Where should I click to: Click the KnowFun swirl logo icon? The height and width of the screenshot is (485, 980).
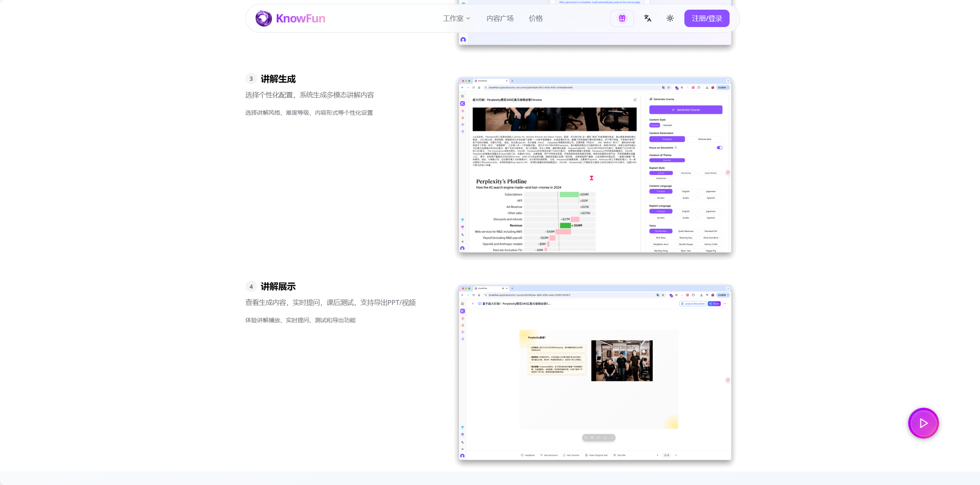click(264, 18)
